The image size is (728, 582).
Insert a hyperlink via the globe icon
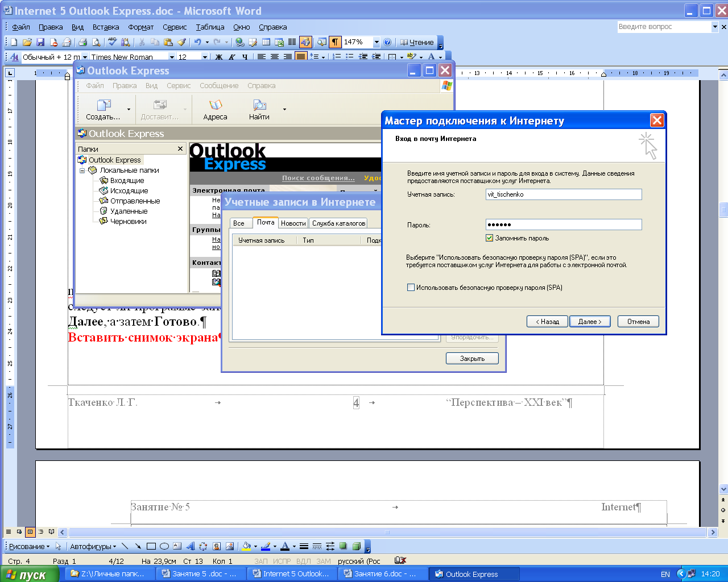tap(239, 42)
